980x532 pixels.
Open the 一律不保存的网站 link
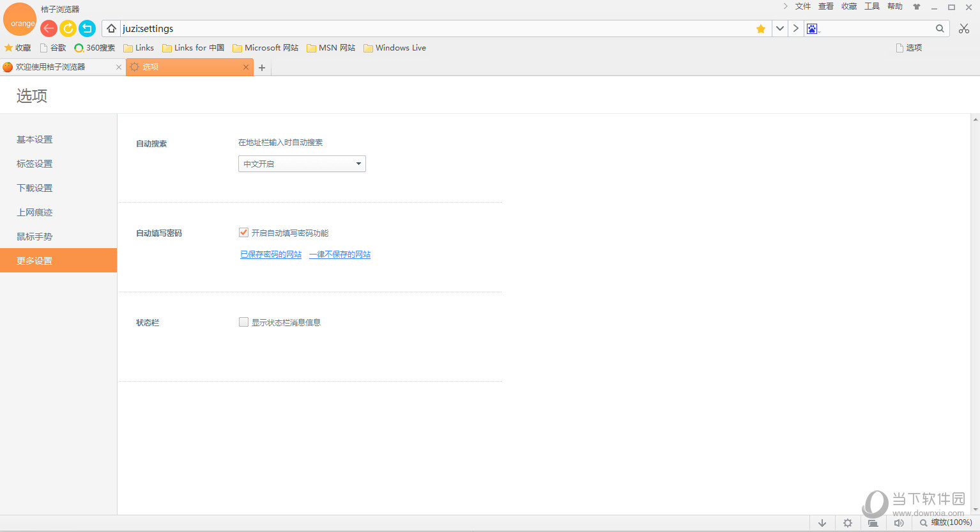point(340,254)
